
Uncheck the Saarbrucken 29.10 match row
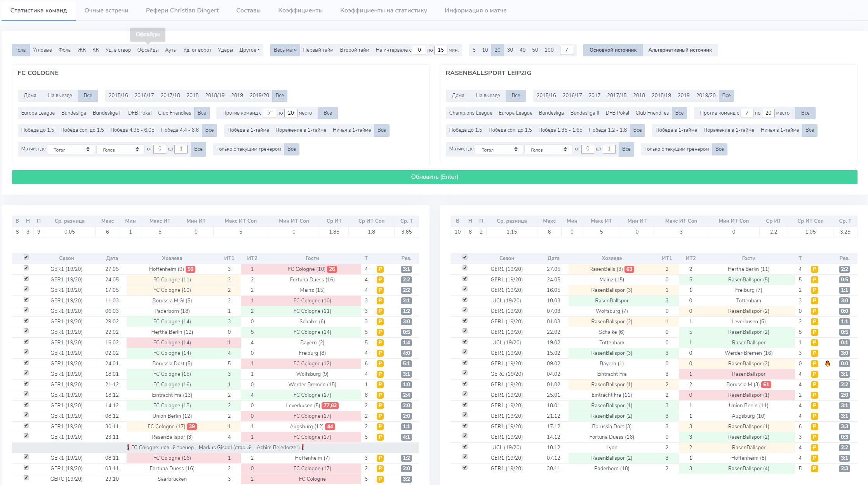[26, 478]
